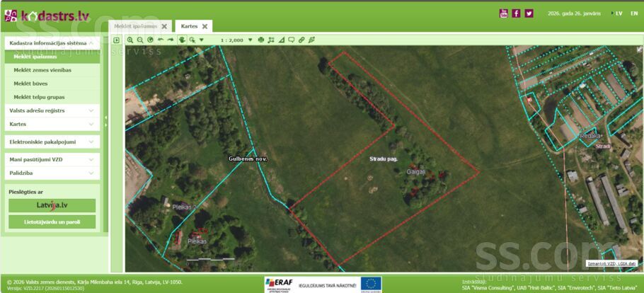Switch language to EN
The height and width of the screenshot is (293, 644).
coord(634,13)
